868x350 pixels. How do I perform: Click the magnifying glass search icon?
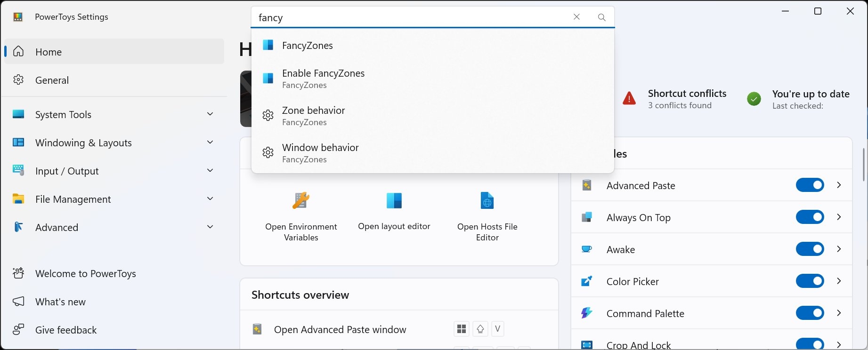pos(601,17)
